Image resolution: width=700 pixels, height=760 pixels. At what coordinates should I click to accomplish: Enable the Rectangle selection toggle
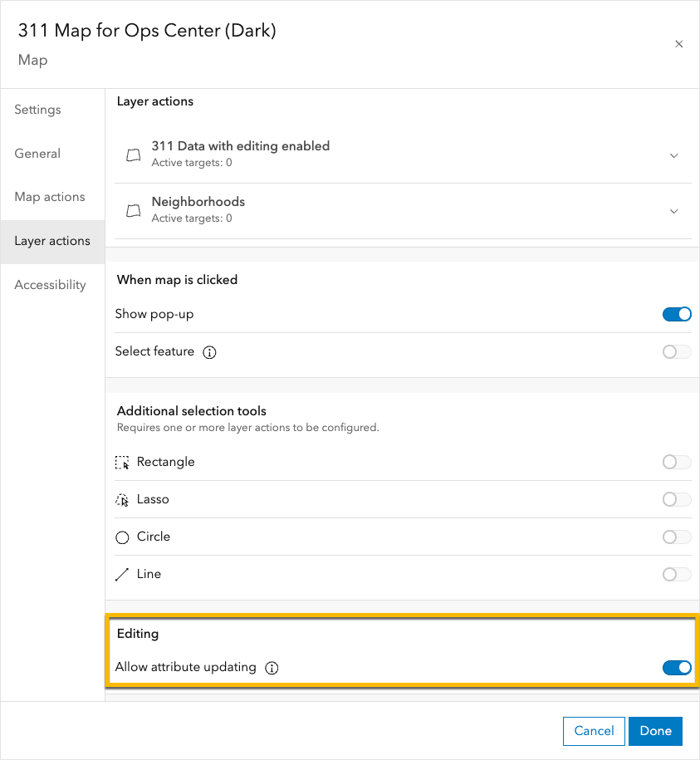[x=676, y=462]
